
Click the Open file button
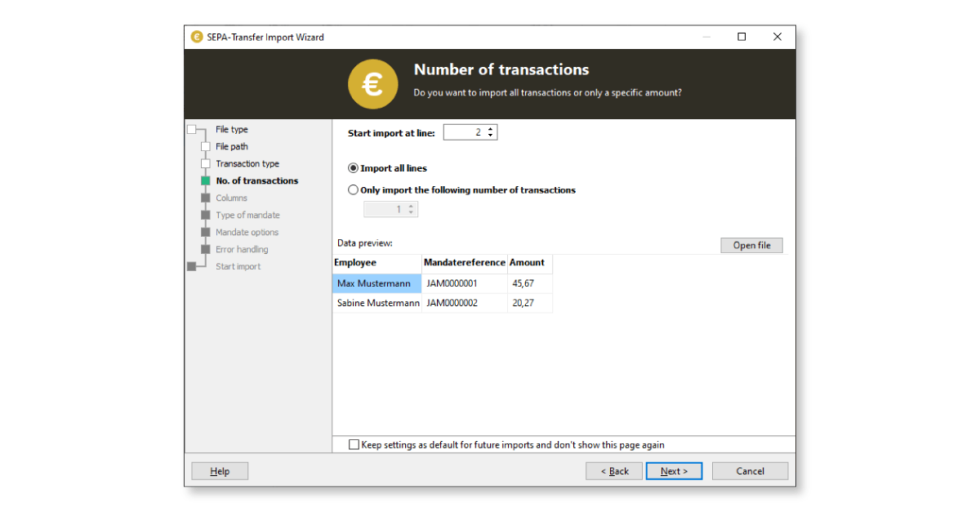click(751, 245)
